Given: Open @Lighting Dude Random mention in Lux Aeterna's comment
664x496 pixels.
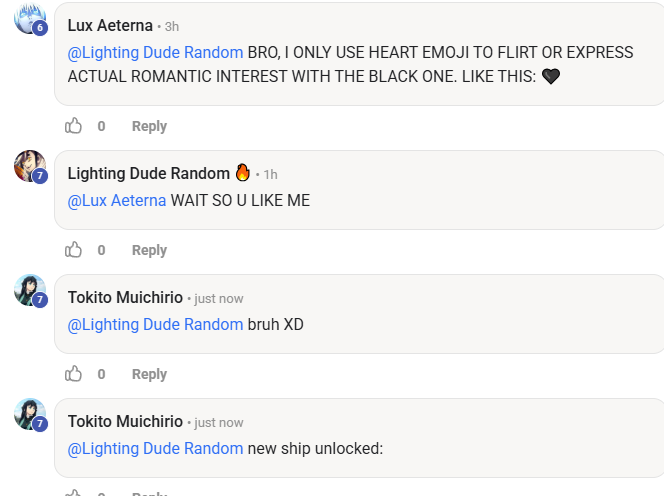Looking at the screenshot, I should click(x=155, y=53).
